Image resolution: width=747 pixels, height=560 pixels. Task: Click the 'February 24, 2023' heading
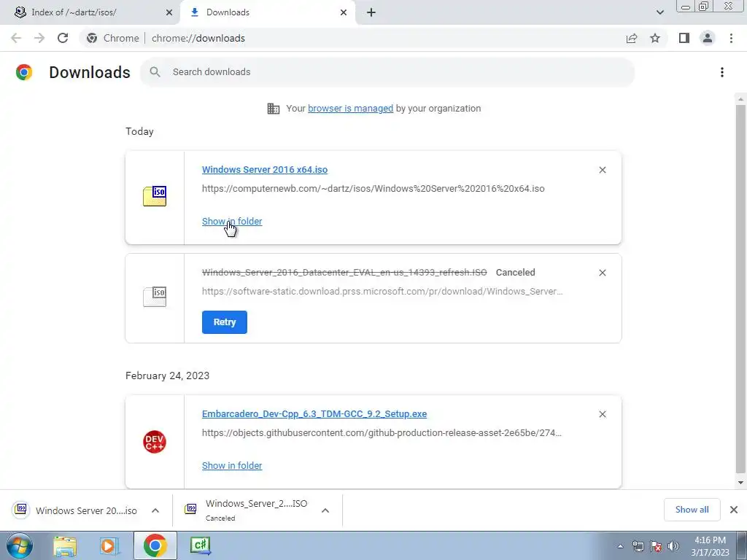click(x=167, y=376)
